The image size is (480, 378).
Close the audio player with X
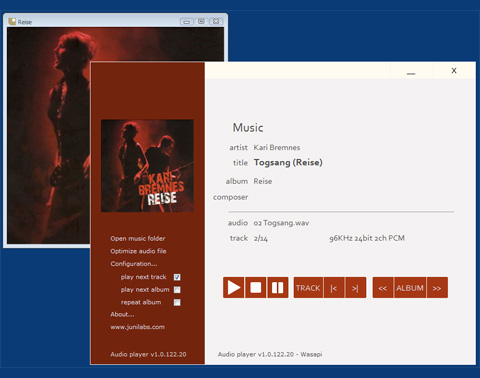click(454, 71)
